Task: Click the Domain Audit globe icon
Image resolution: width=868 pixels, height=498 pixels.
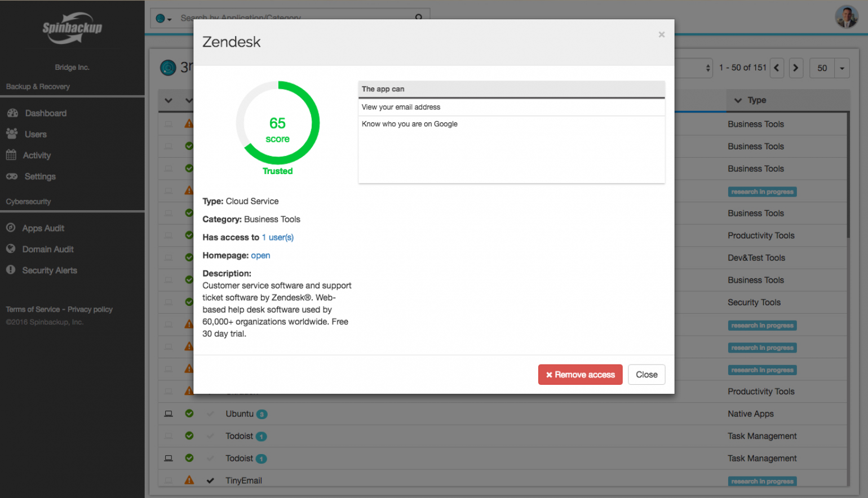Action: 11,248
